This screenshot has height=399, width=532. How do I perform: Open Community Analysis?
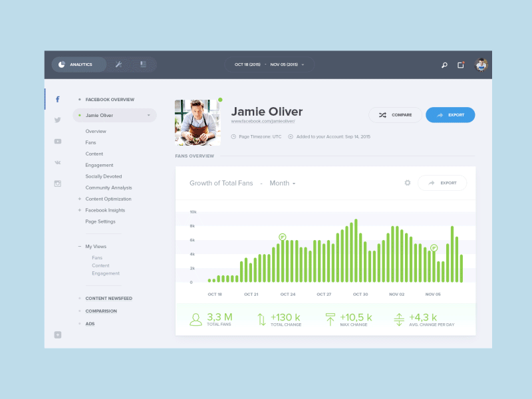[x=108, y=188]
